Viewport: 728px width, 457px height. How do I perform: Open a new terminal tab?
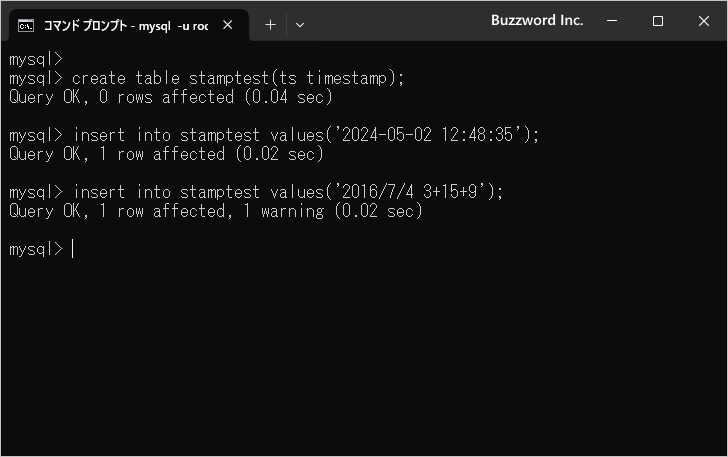click(270, 25)
